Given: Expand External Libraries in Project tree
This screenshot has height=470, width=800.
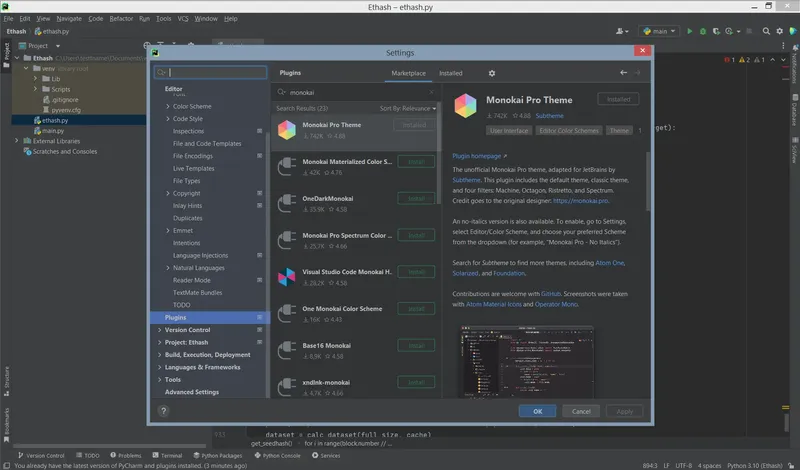Looking at the screenshot, I should [16, 141].
